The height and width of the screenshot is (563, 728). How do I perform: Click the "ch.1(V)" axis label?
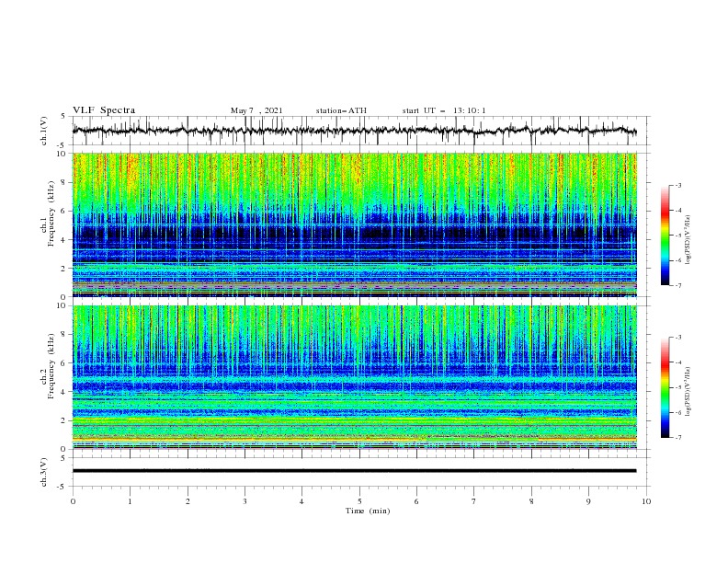(44, 131)
